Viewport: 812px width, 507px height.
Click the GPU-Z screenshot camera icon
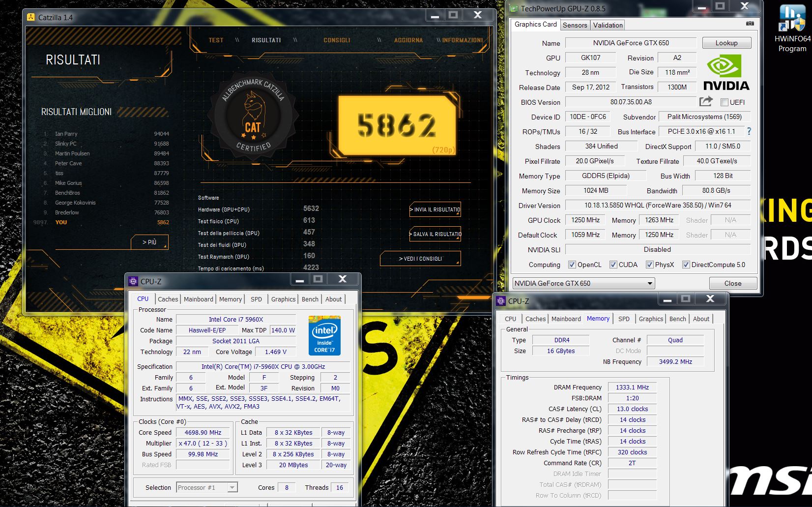tap(750, 24)
